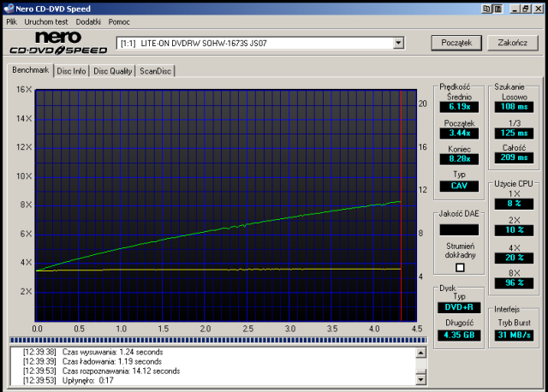Open the Plik menu
Viewport: 548px width, 392px height.
(x=11, y=22)
